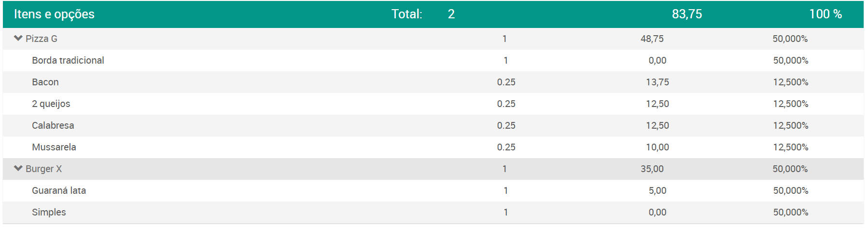Click the Borda tradicional option row
Image resolution: width=868 pixels, height=228 pixels.
(433, 60)
